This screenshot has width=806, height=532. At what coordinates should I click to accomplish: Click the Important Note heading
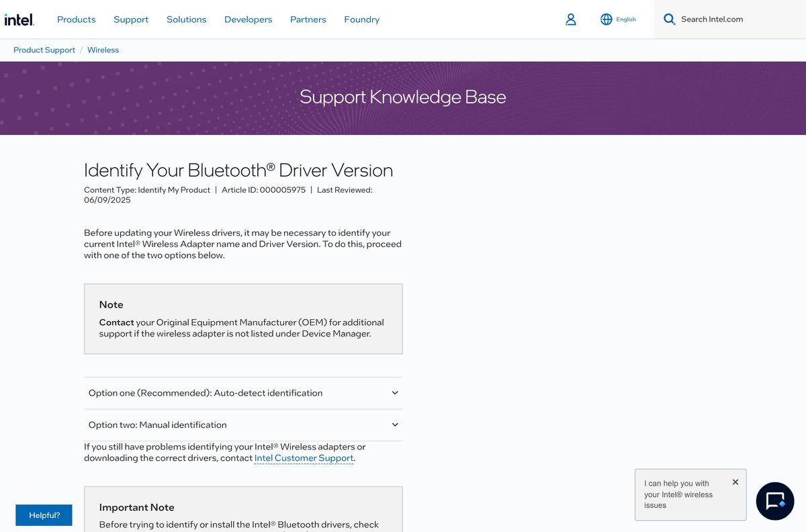pyautogui.click(x=137, y=507)
